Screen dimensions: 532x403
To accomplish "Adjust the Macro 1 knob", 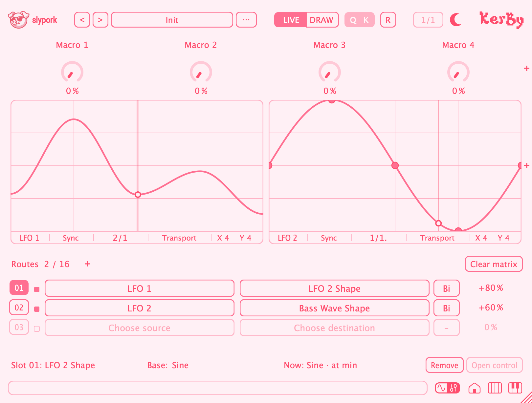I will click(72, 72).
